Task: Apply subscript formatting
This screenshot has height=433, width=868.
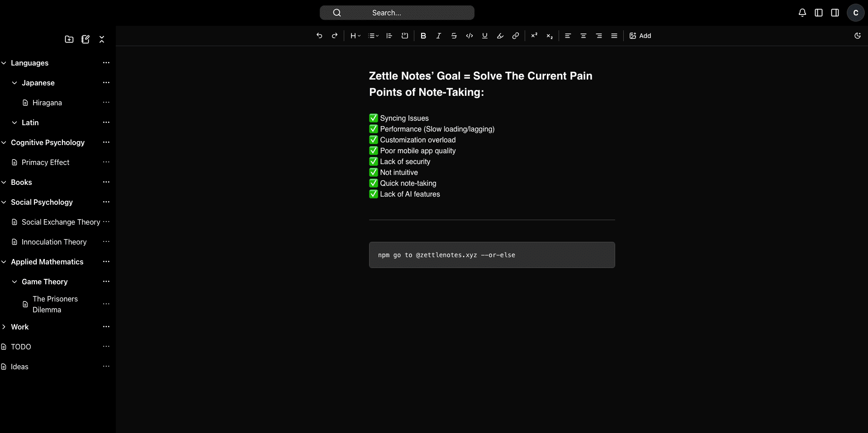Action: point(550,36)
